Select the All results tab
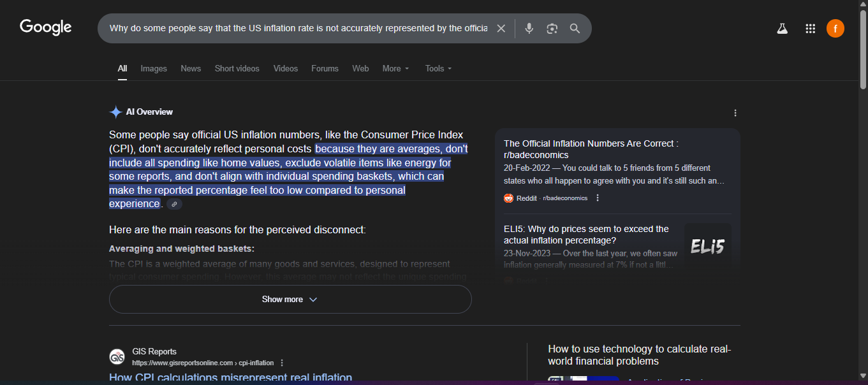868x385 pixels. coord(122,69)
